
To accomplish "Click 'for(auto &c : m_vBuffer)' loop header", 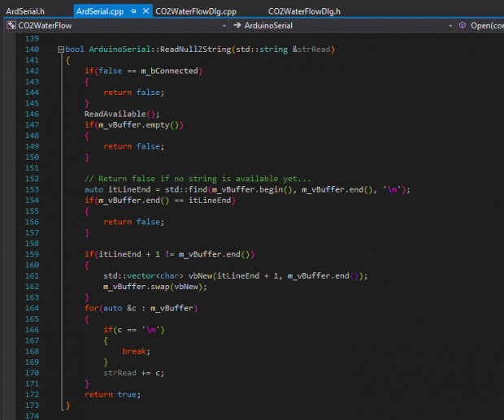I will coord(141,308).
